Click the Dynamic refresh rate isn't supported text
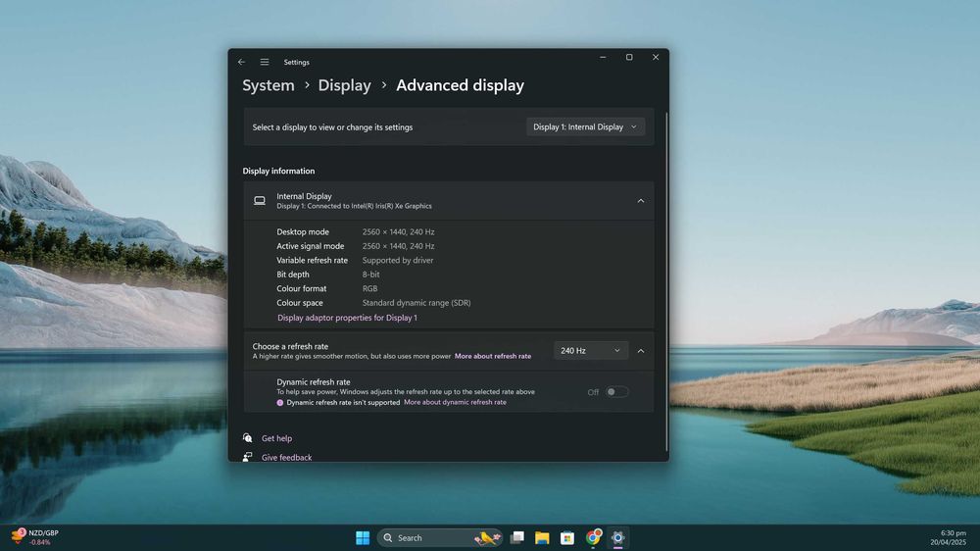Image resolution: width=980 pixels, height=551 pixels. click(x=343, y=403)
